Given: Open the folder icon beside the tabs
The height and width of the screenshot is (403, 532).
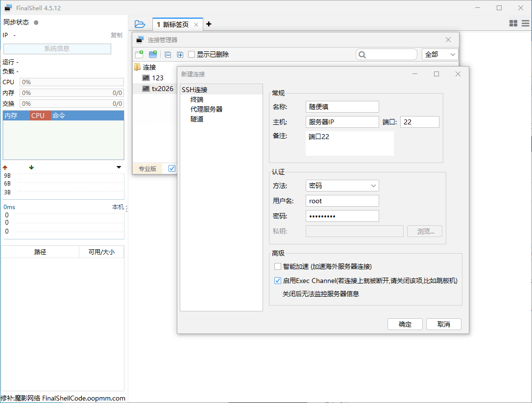Looking at the screenshot, I should [x=140, y=24].
